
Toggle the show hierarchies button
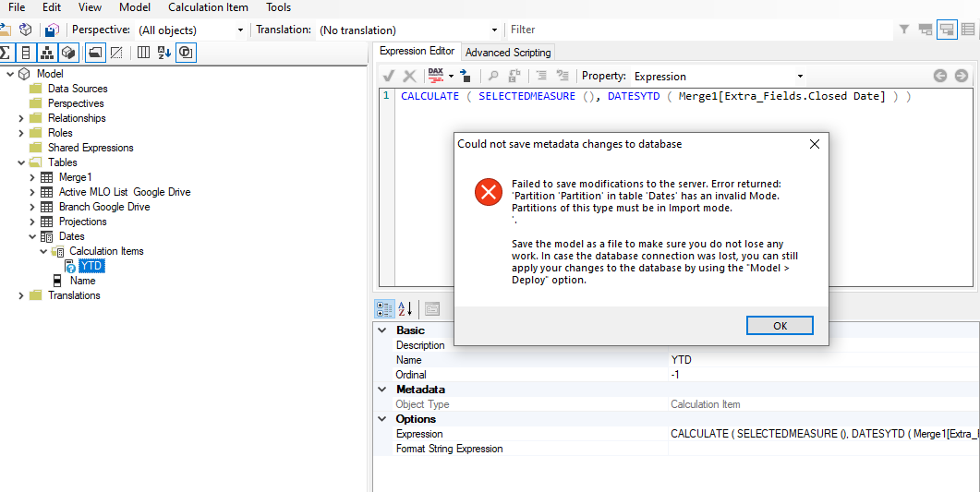coord(47,53)
